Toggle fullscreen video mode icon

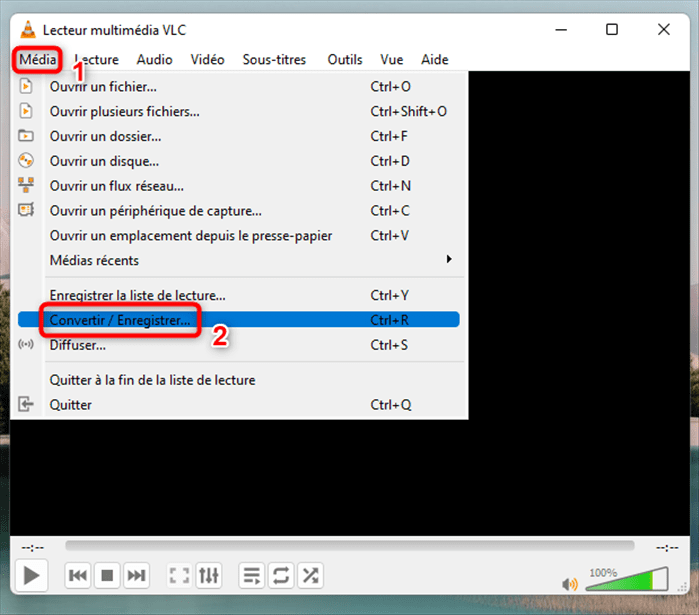click(180, 575)
